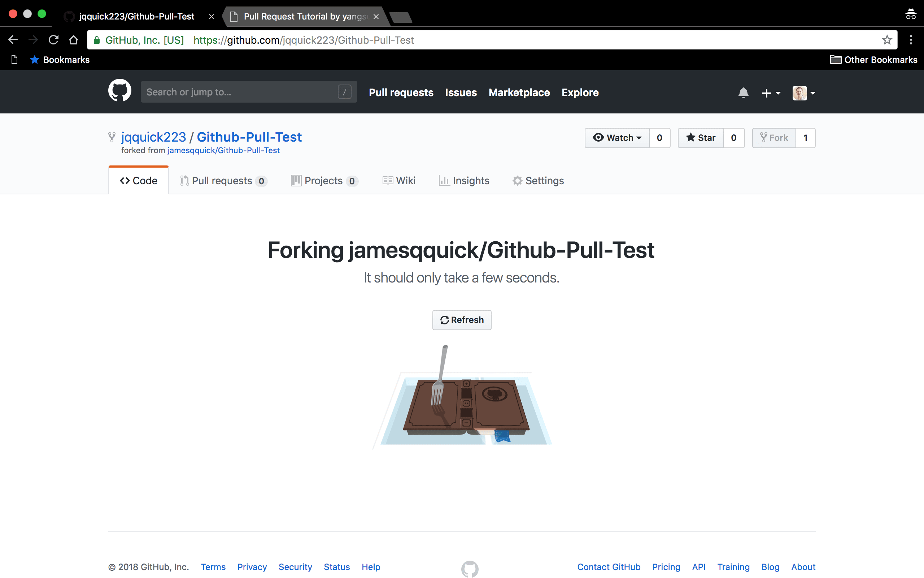Go to Marketplace
924x578 pixels.
tap(519, 92)
